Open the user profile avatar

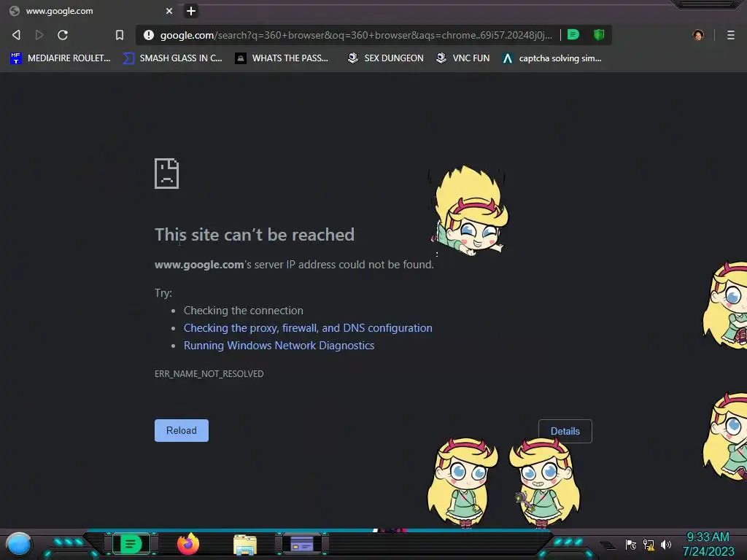[698, 35]
